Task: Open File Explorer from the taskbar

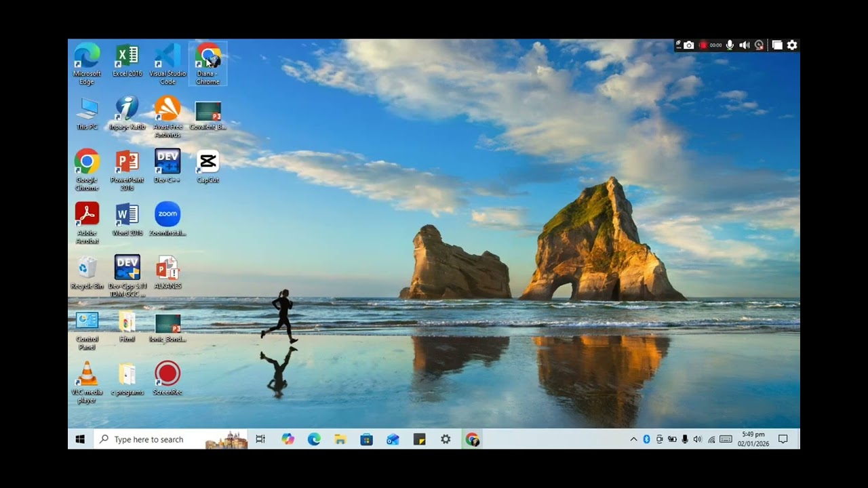Action: point(340,439)
